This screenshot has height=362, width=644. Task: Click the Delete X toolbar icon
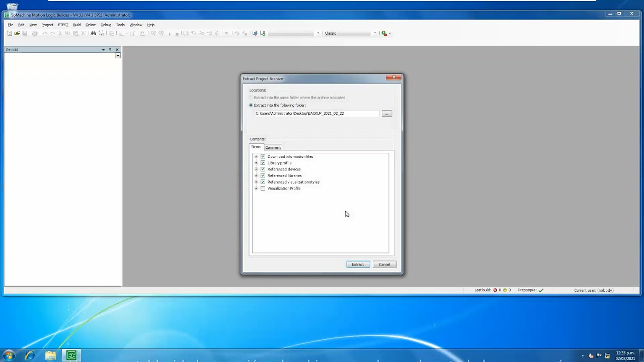click(x=84, y=33)
